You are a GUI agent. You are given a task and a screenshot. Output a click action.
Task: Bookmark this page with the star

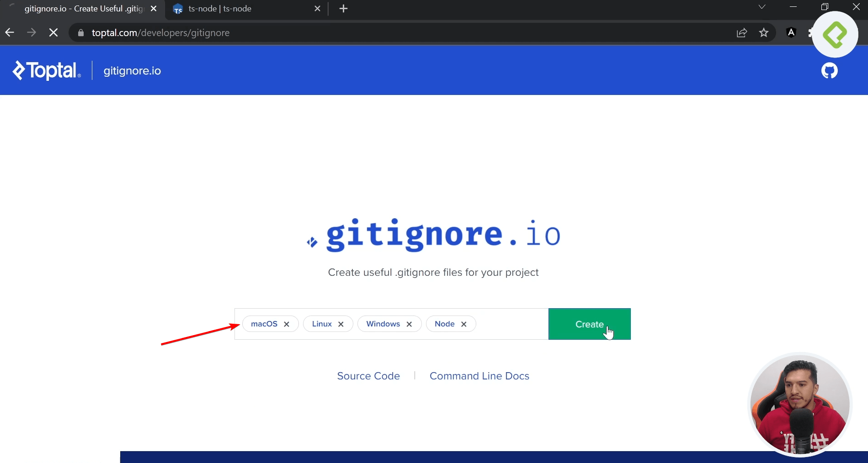tap(764, 32)
